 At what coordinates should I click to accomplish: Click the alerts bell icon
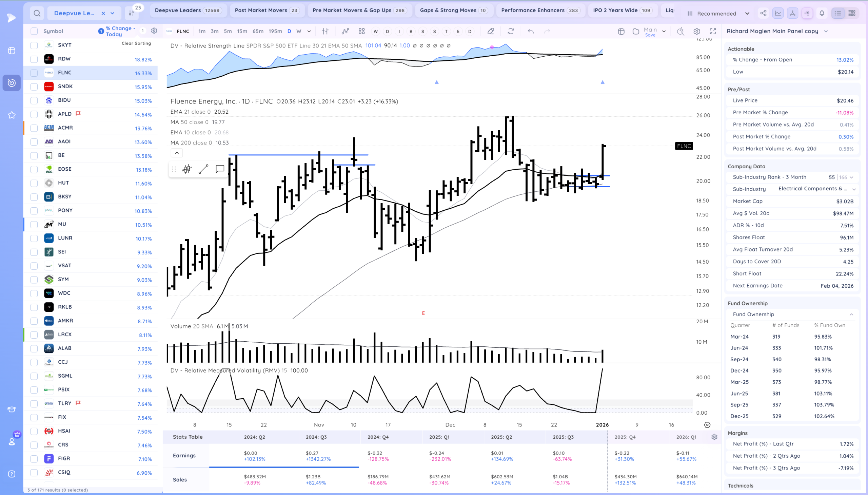[x=822, y=13]
